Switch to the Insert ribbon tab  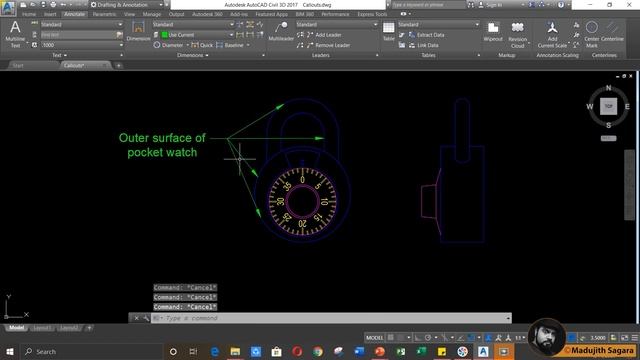click(x=50, y=14)
